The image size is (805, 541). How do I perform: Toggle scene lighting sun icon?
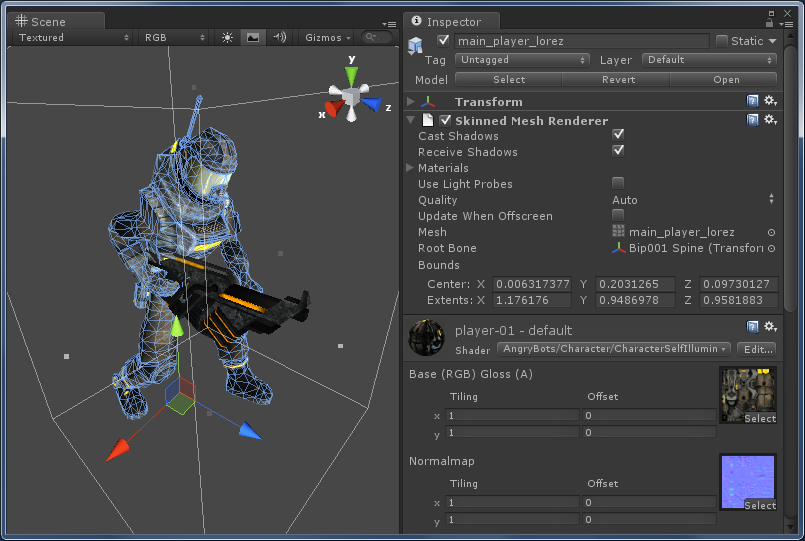click(x=227, y=38)
